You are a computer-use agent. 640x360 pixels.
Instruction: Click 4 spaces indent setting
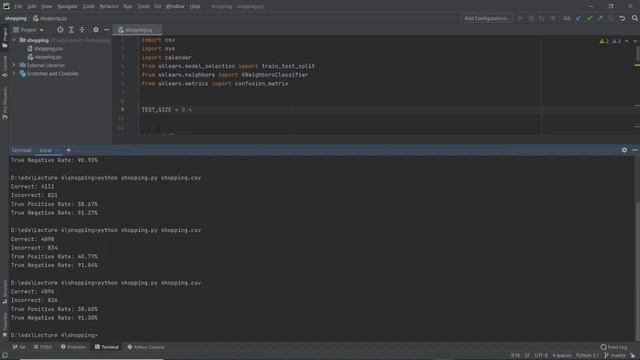(562, 356)
